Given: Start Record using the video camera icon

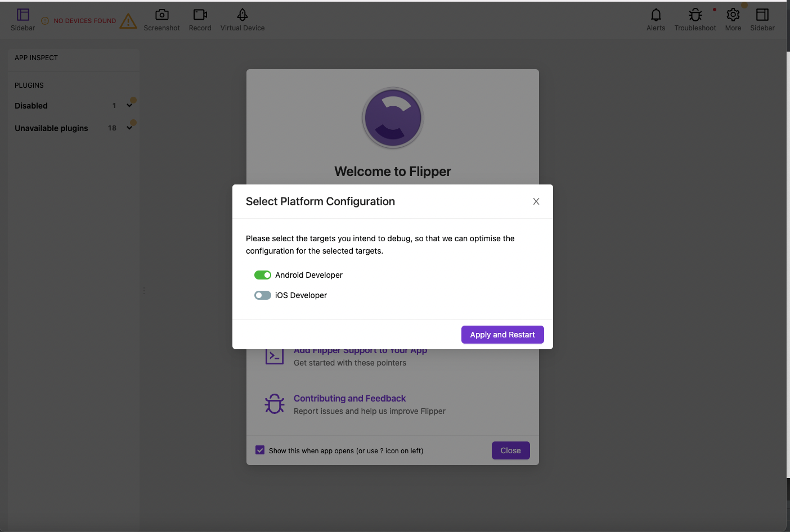Looking at the screenshot, I should coord(200,15).
